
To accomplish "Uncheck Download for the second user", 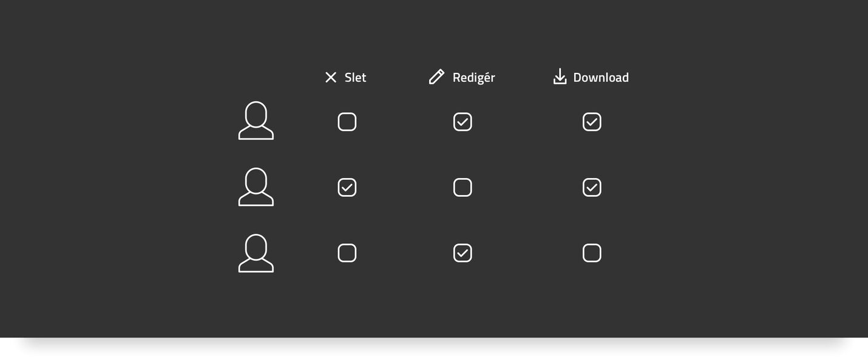I will (592, 187).
